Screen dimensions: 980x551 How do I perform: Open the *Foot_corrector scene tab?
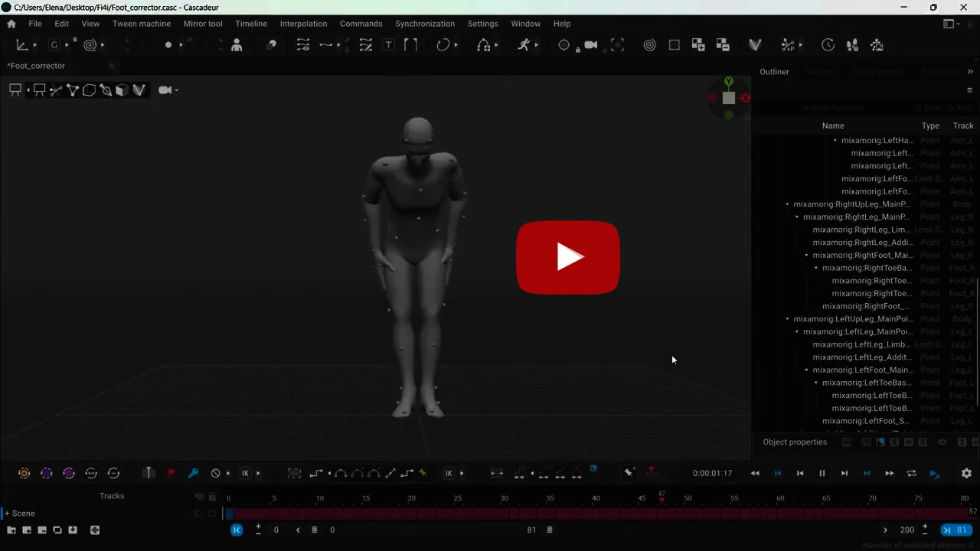[x=36, y=66]
